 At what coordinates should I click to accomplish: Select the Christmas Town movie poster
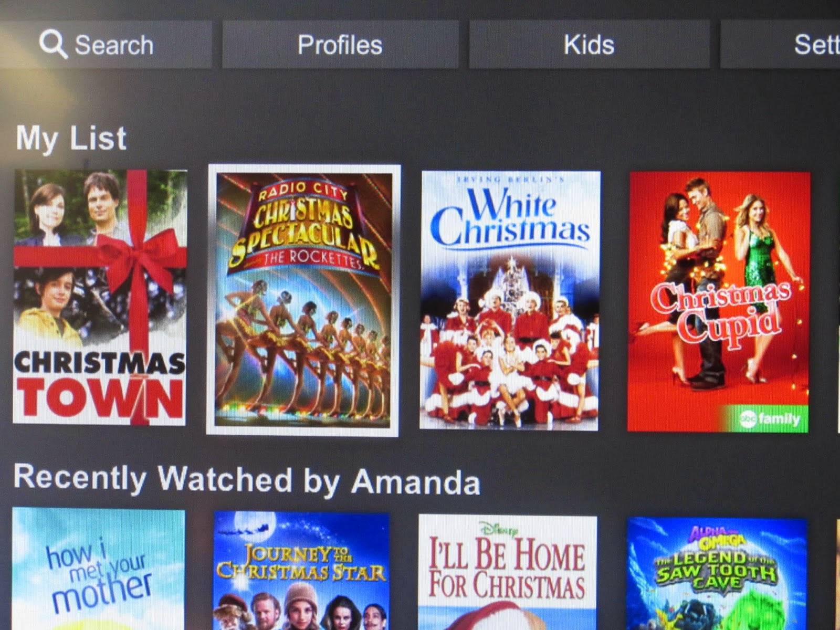tap(100, 297)
